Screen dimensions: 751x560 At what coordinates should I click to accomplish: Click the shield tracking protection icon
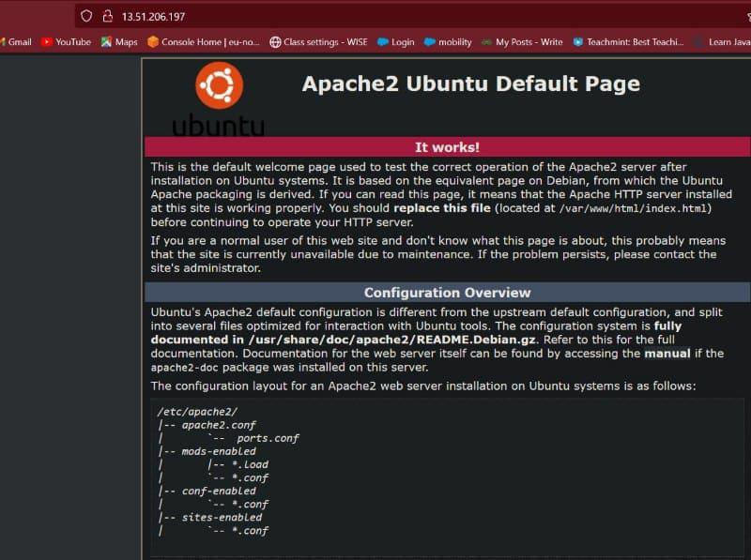pyautogui.click(x=86, y=16)
